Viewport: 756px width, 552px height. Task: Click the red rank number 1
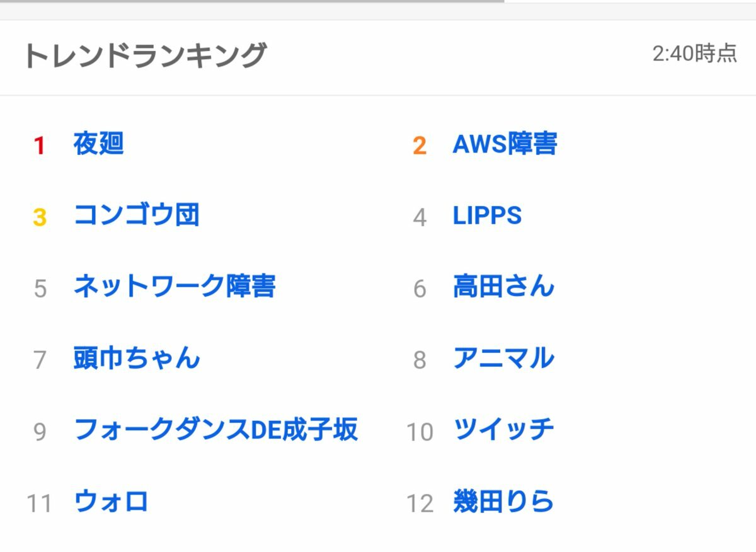click(40, 146)
